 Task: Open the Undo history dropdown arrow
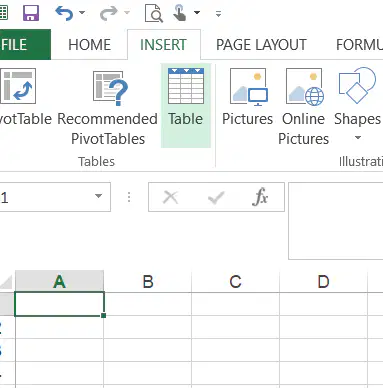point(82,13)
